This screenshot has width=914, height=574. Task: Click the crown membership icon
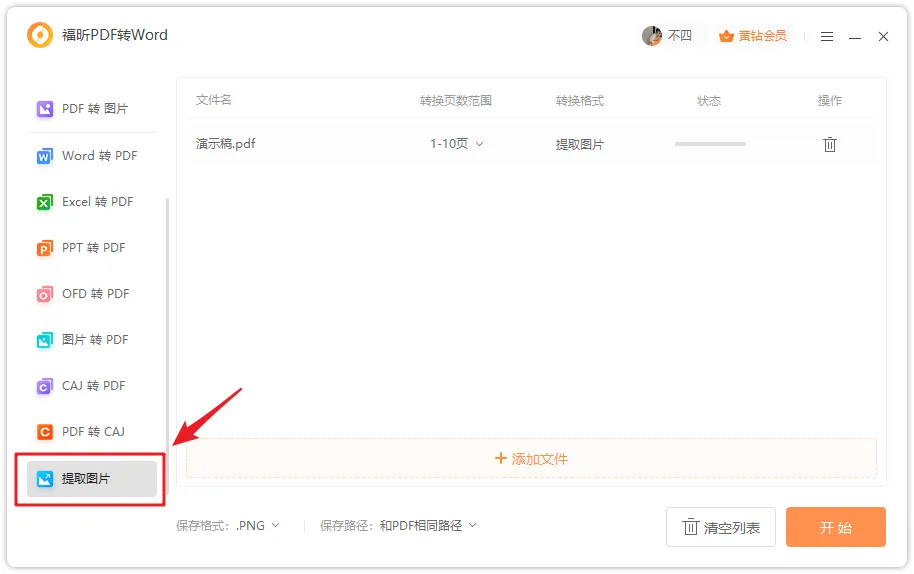coord(726,36)
